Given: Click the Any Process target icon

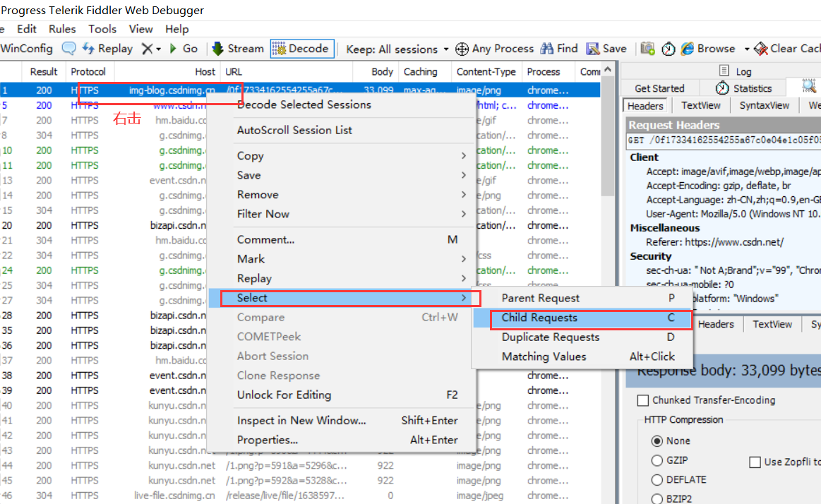Looking at the screenshot, I should 462,49.
